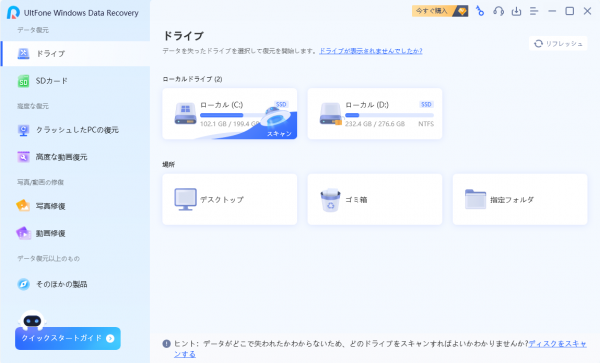This screenshot has height=363, width=600.
Task: Click the hint info icon
Action: point(166,343)
